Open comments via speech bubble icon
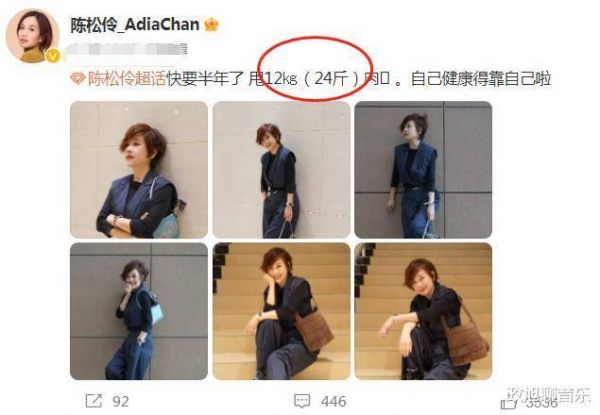The image size is (600, 415). point(302,401)
